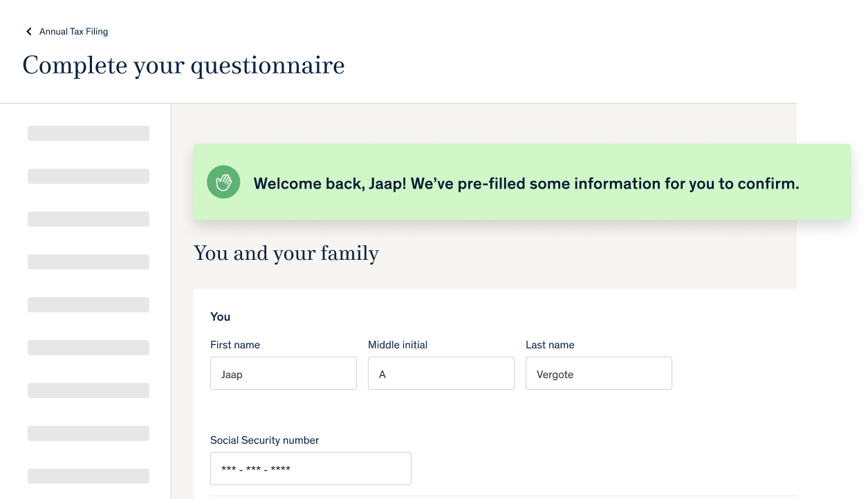Click the Complete your questionnaire heading
The height and width of the screenshot is (499, 868).
(183, 65)
